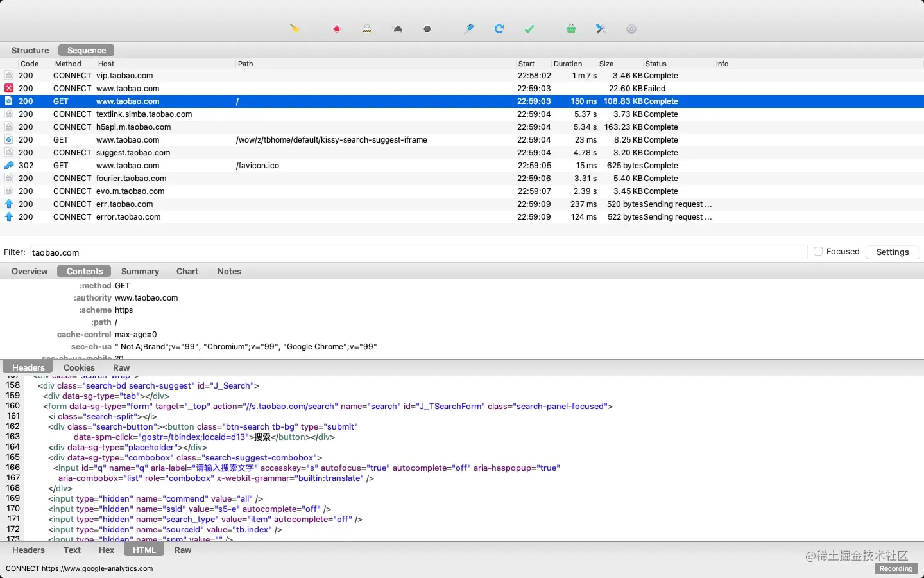
Task: Click the lock icon beside h5api.m.taobao.com
Action: coord(9,127)
